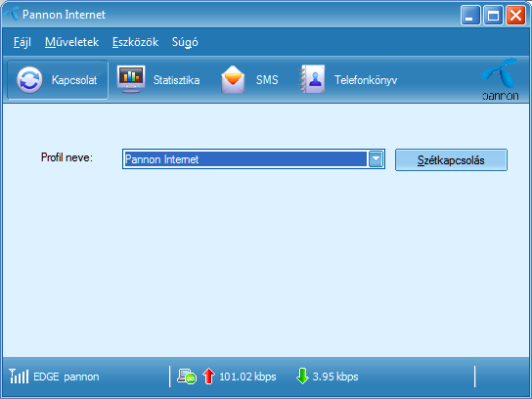Viewport: 532px width, 399px height.
Task: Click the Telefonkönyv address book icon
Action: pos(312,79)
